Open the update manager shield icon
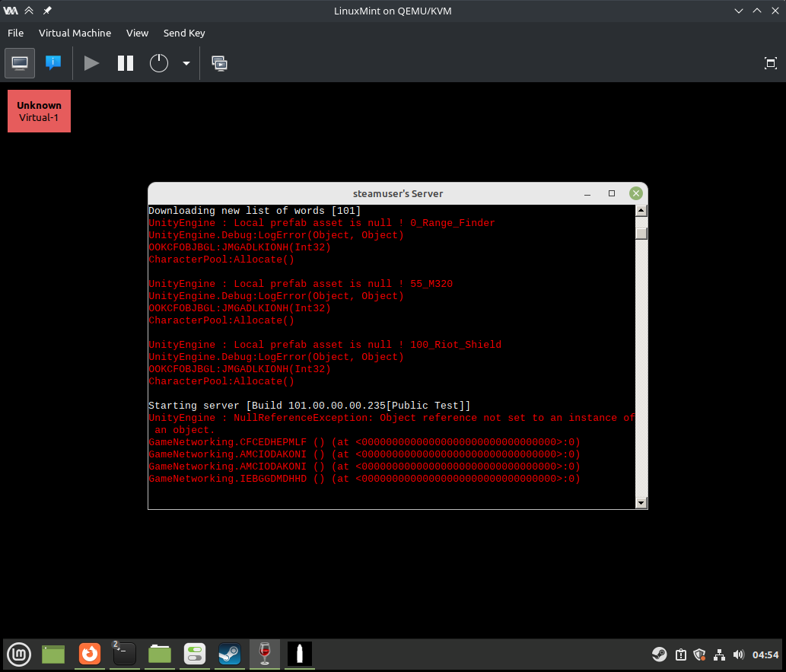This screenshot has height=672, width=786. click(x=699, y=654)
